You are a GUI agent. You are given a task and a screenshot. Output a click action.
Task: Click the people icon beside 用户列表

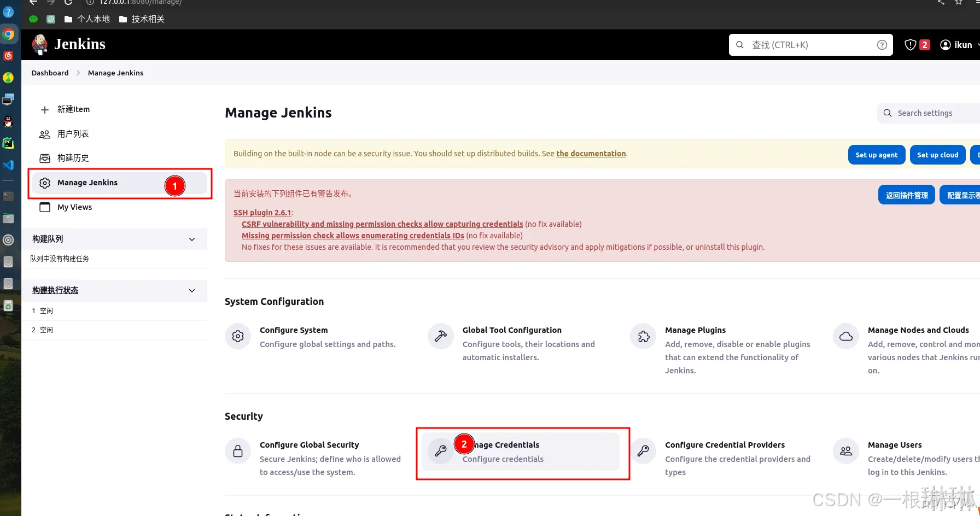coord(45,134)
